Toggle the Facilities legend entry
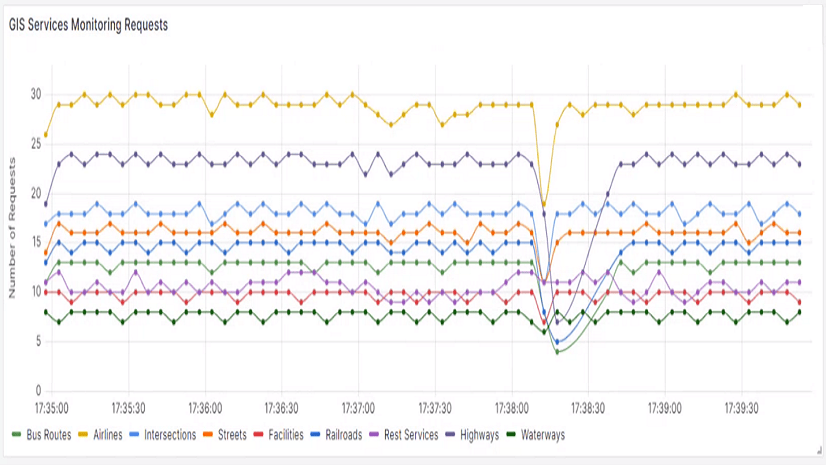This screenshot has width=826, height=465. coord(289,435)
